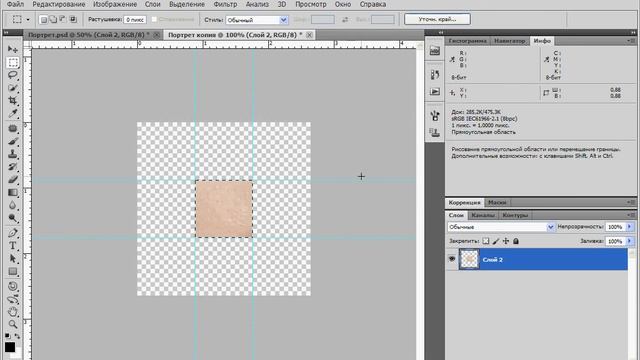Open the History panel icon

435,75
